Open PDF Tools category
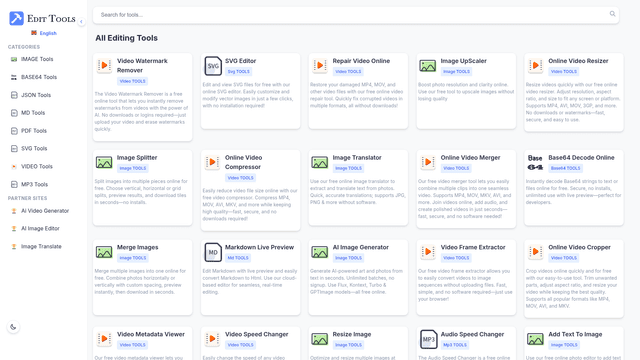The width and height of the screenshot is (640, 360). click(34, 131)
